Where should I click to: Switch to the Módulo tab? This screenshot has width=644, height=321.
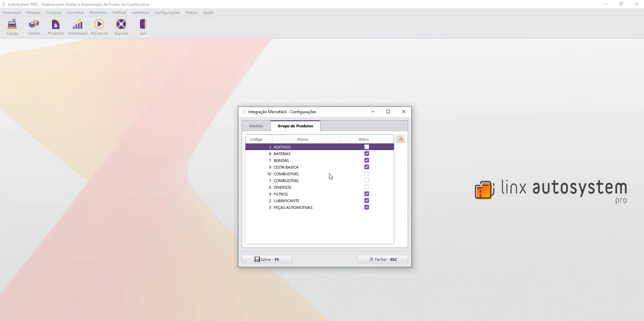click(x=256, y=126)
